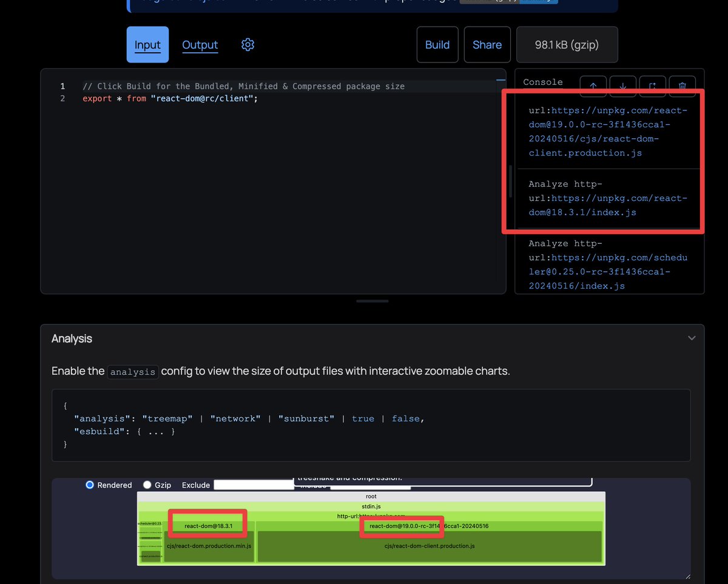Select the Rendered radio option

point(90,485)
